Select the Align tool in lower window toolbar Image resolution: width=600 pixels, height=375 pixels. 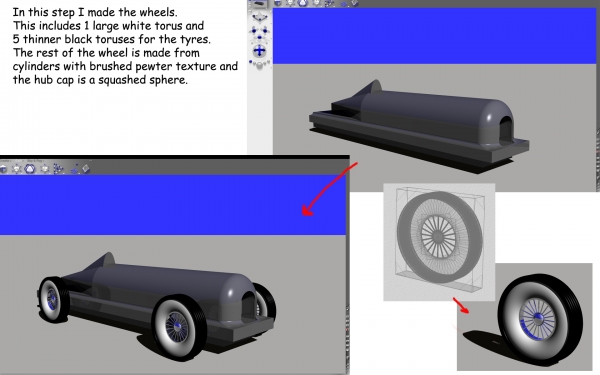click(x=59, y=169)
